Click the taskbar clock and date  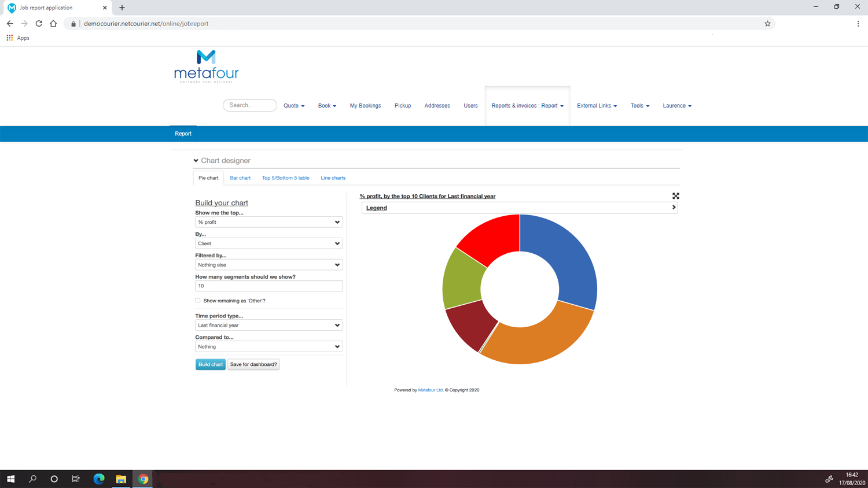(852, 479)
